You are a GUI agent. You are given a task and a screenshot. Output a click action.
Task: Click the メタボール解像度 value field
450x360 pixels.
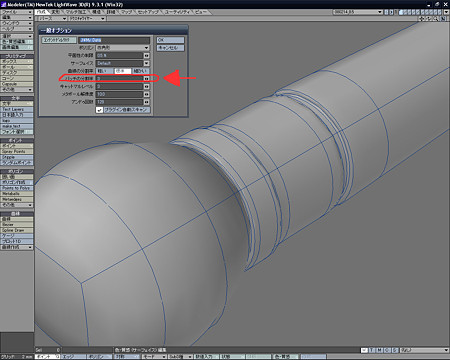pyautogui.click(x=120, y=94)
